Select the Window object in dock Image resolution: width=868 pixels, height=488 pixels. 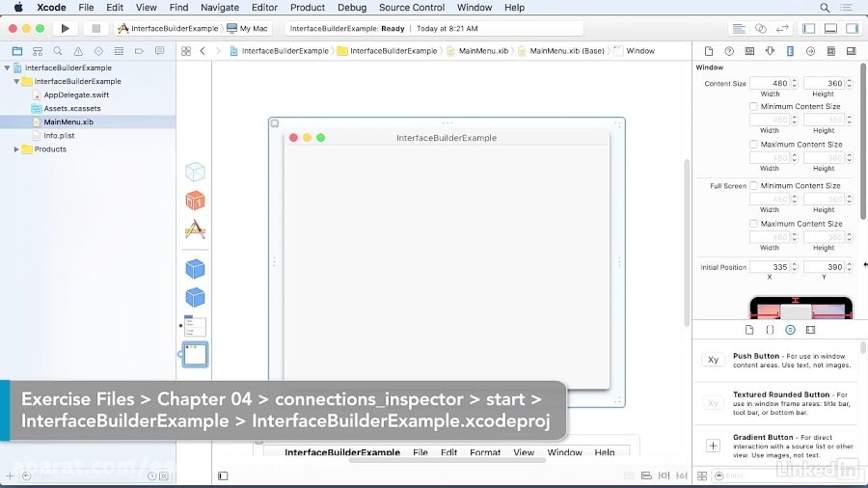(x=195, y=355)
